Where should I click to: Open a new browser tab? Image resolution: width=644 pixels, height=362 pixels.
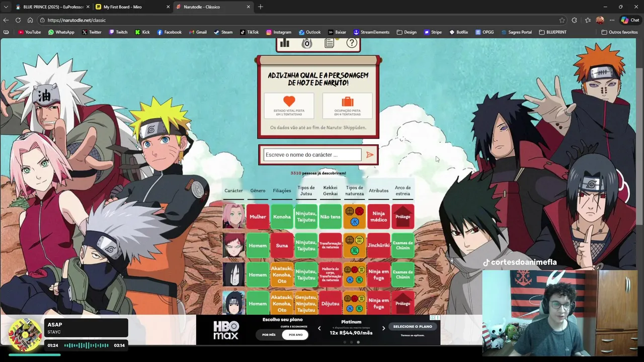(x=260, y=7)
